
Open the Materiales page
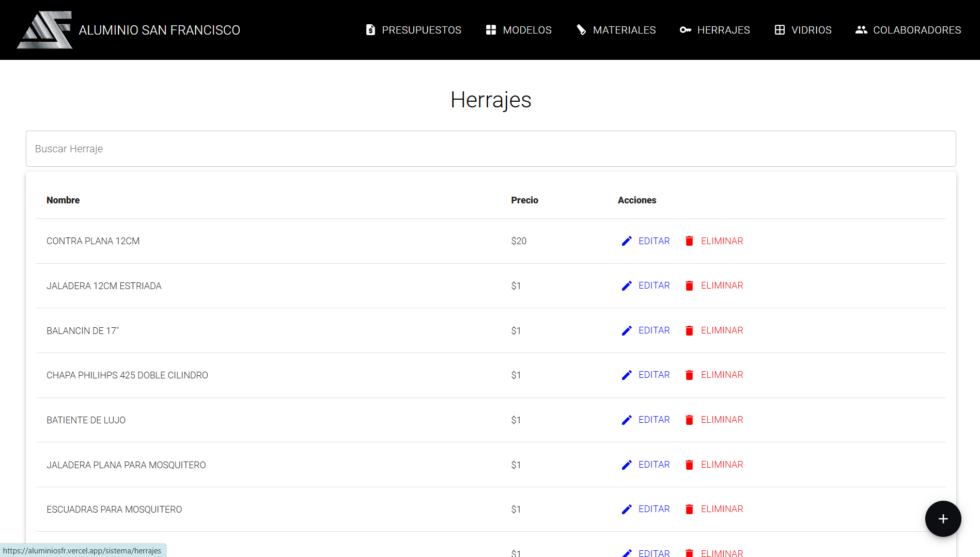[616, 30]
